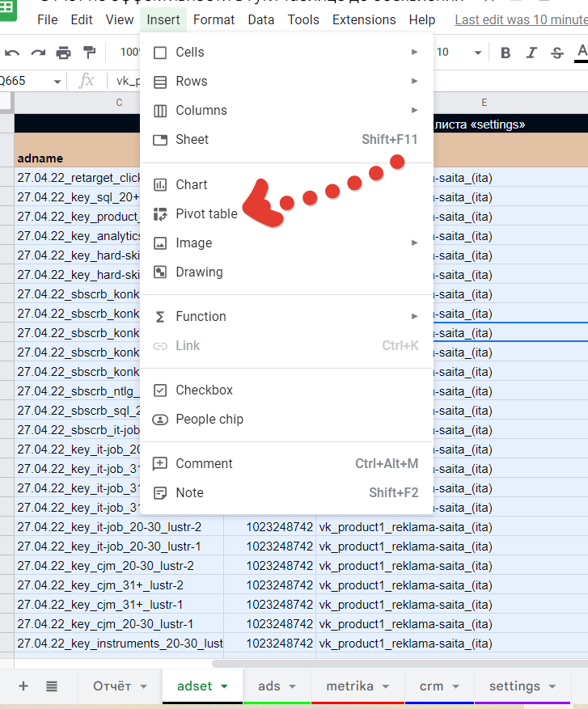The height and width of the screenshot is (709, 588).
Task: Open the ads tab dropdown arrow
Action: coord(292,686)
